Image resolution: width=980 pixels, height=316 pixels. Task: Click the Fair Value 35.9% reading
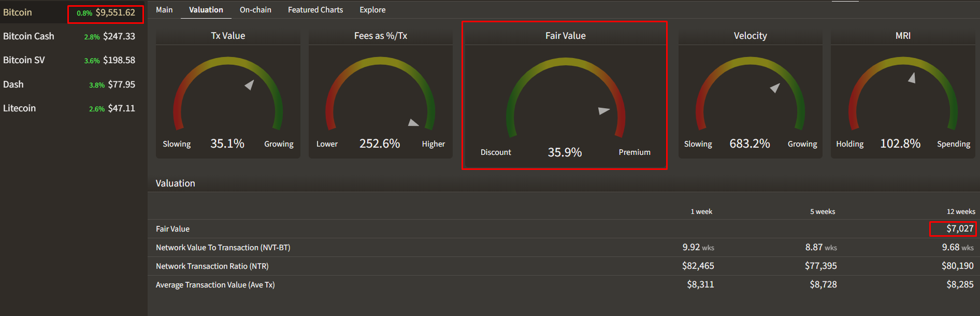565,152
